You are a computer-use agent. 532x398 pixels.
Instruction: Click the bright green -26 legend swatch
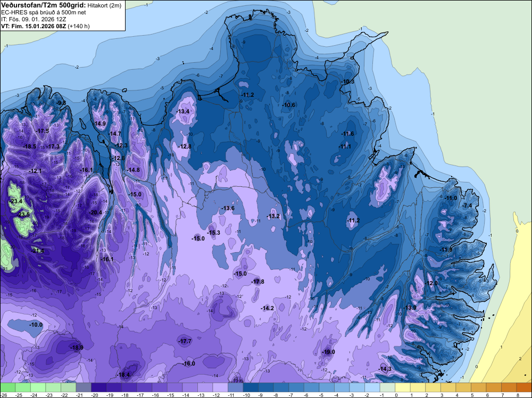(x=8, y=387)
